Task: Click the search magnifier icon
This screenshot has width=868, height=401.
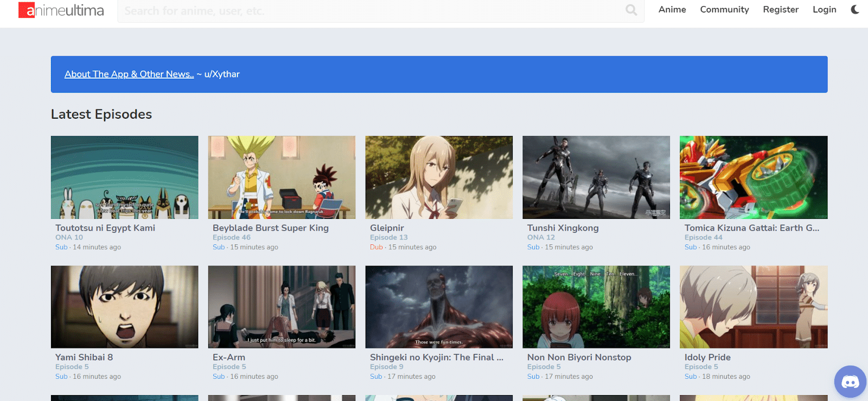Action: click(631, 10)
